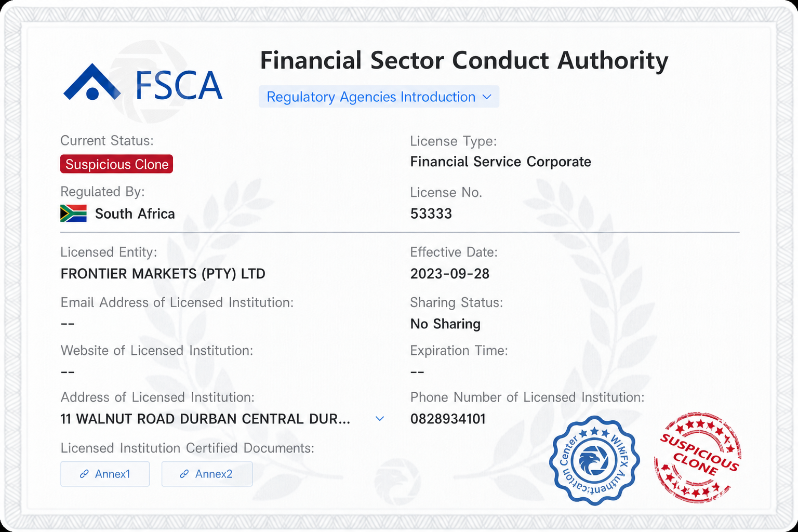This screenshot has height=532, width=798.
Task: Click the FSCA logo
Action: pos(143,82)
